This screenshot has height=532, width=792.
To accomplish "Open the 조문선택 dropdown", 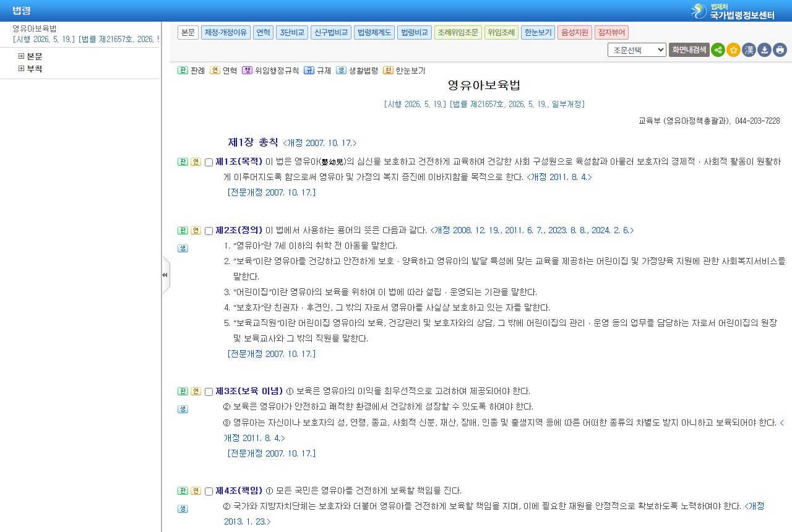I will coord(637,50).
